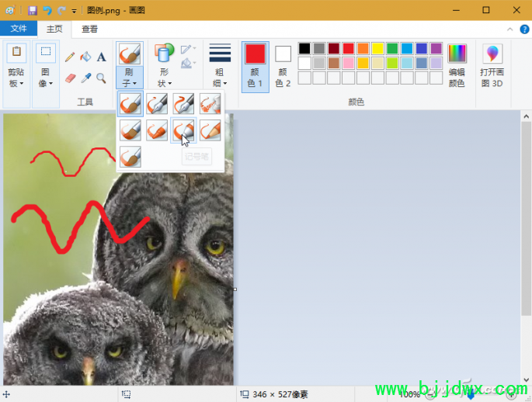The height and width of the screenshot is (402, 532).
Task: Pick the orange color swatch
Action: (363, 48)
